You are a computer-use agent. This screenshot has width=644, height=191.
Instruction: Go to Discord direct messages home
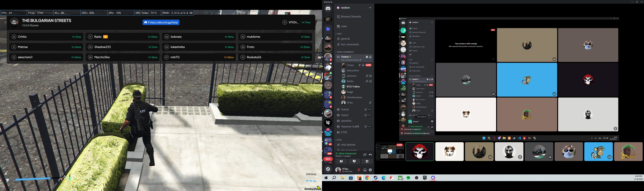[328, 9]
